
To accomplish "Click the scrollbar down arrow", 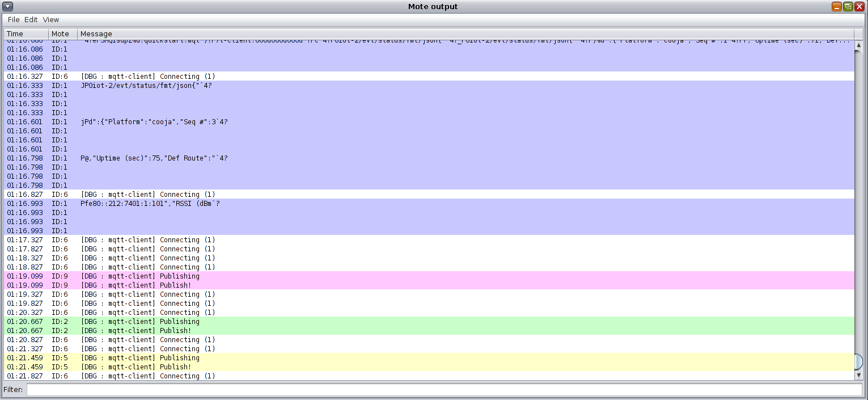I will coord(858,375).
